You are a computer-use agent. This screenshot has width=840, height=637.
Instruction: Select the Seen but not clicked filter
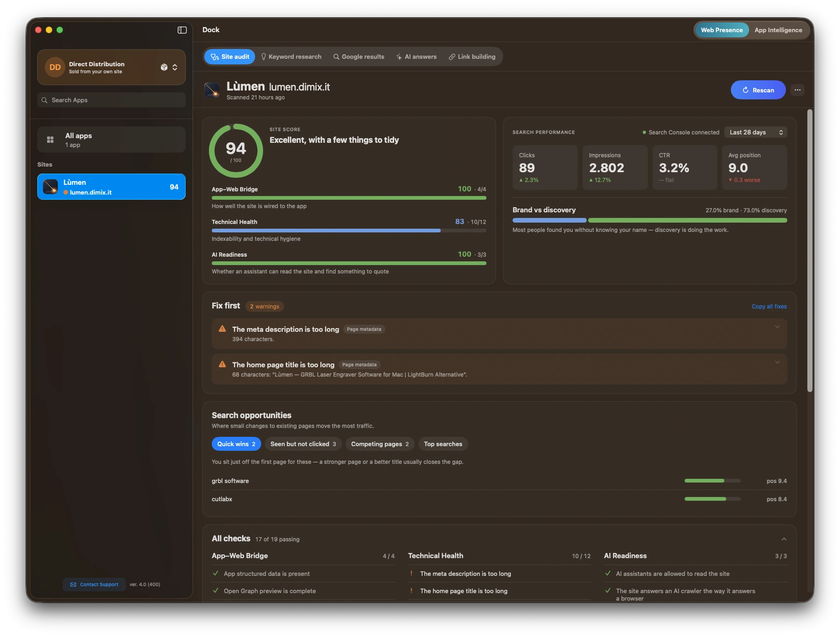click(x=303, y=444)
